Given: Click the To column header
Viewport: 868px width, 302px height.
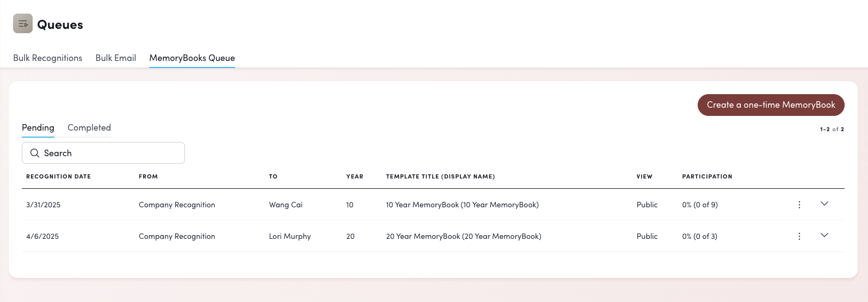Looking at the screenshot, I should click(x=273, y=177).
